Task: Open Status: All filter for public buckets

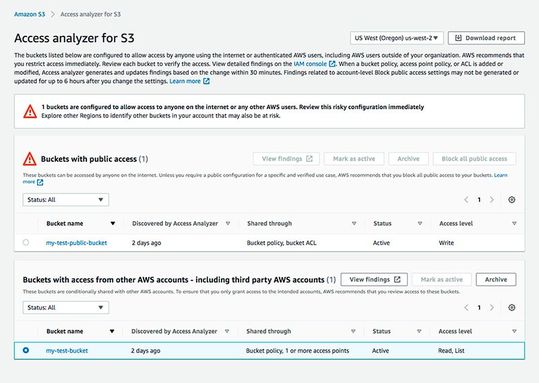Action: click(66, 200)
